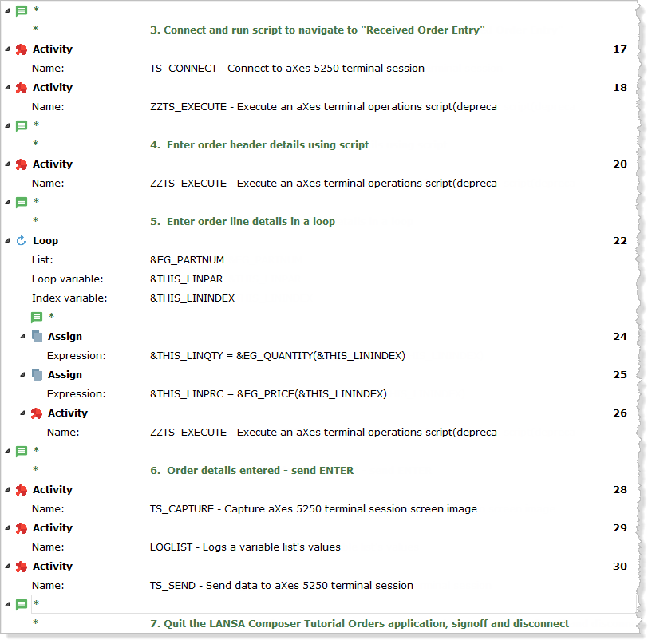Select the TS_CONNECT activity name
652x644 pixels.
pyautogui.click(x=287, y=68)
